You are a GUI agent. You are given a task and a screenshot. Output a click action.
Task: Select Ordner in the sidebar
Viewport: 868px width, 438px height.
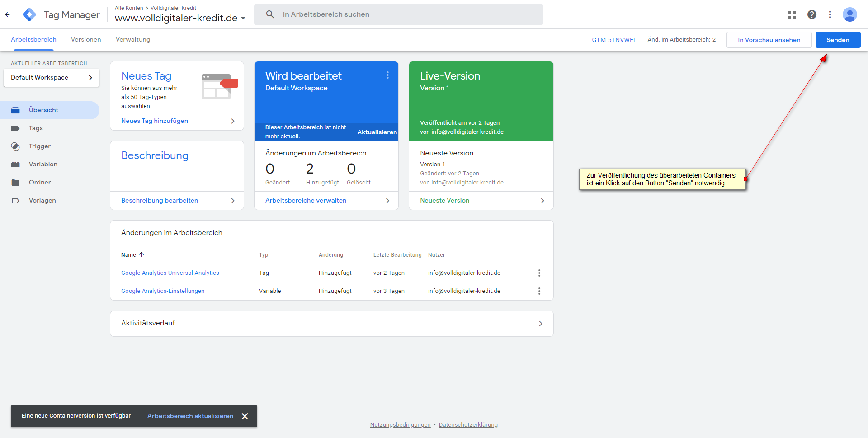50,183
